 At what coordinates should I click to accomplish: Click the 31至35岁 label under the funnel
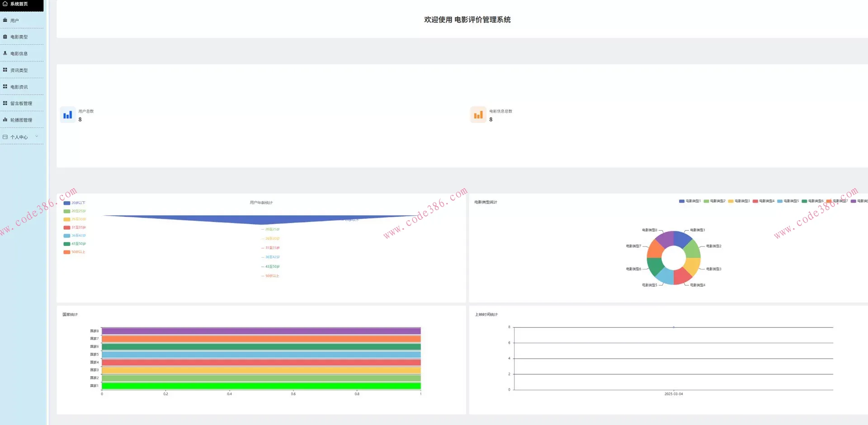273,248
